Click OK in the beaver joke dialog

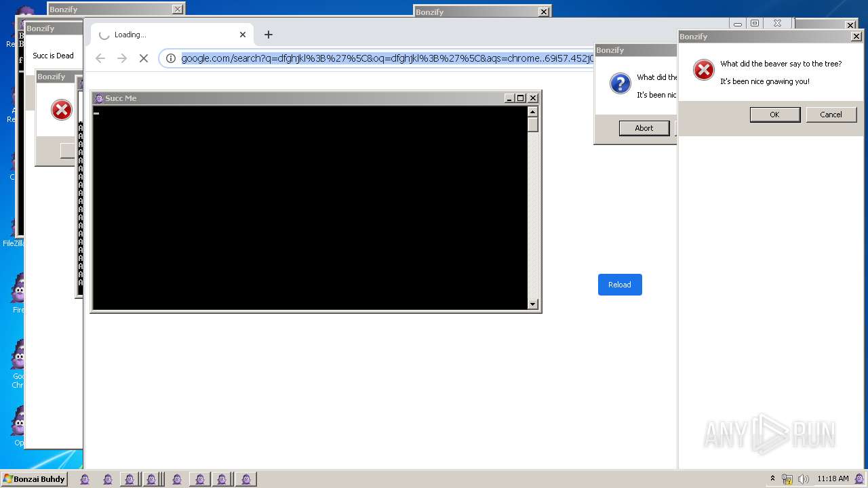click(x=775, y=115)
